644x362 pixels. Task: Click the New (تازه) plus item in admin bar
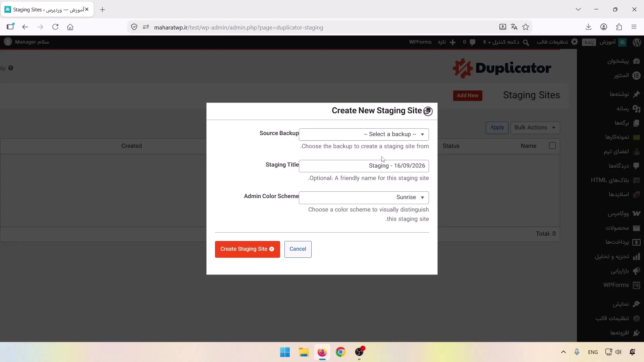tap(447, 42)
